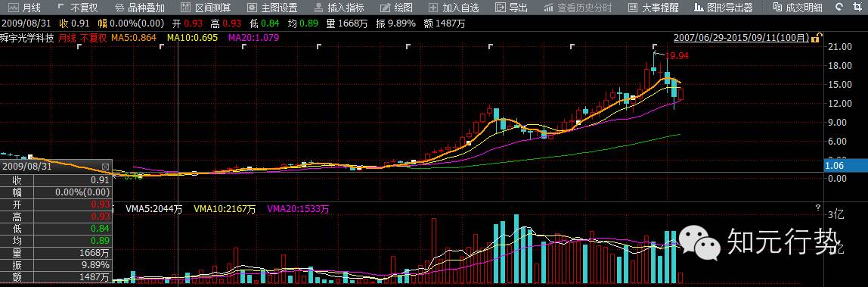868x287 pixels.
Task: Click the stock name 舜宇光学科技
Action: coord(27,38)
